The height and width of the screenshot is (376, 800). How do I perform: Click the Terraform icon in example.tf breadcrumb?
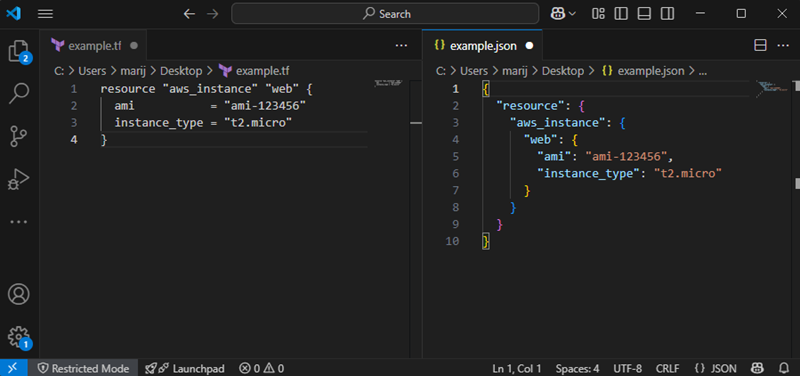[225, 70]
